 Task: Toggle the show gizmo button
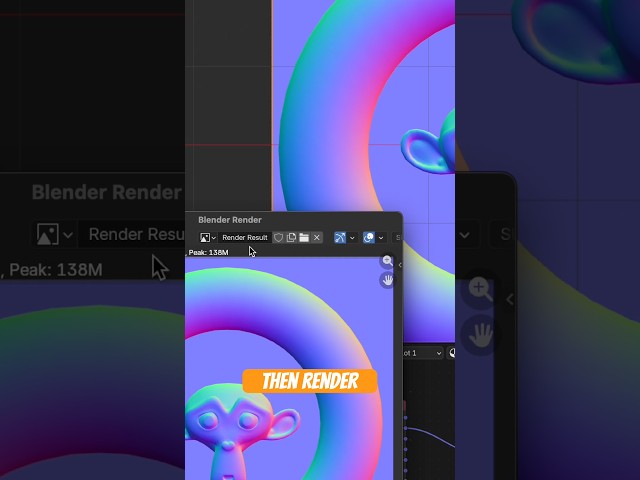coord(340,238)
